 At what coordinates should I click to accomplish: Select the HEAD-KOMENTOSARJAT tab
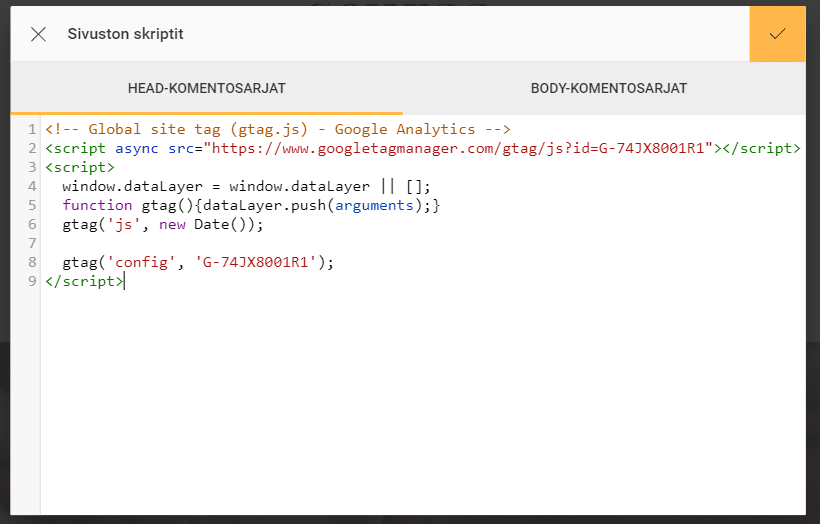(x=206, y=89)
